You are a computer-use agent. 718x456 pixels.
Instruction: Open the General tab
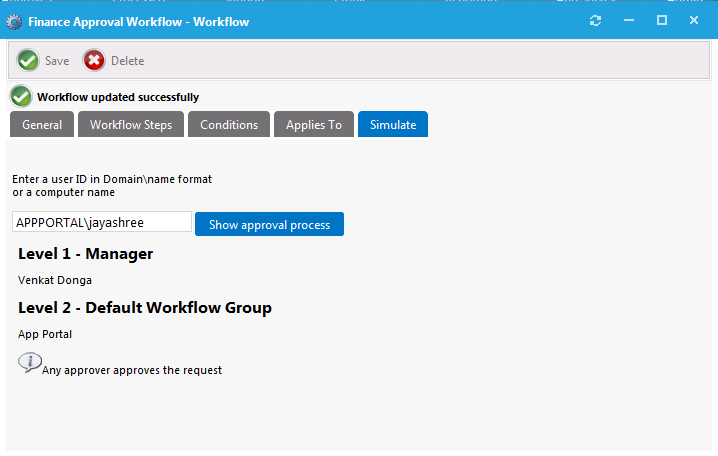(42, 125)
